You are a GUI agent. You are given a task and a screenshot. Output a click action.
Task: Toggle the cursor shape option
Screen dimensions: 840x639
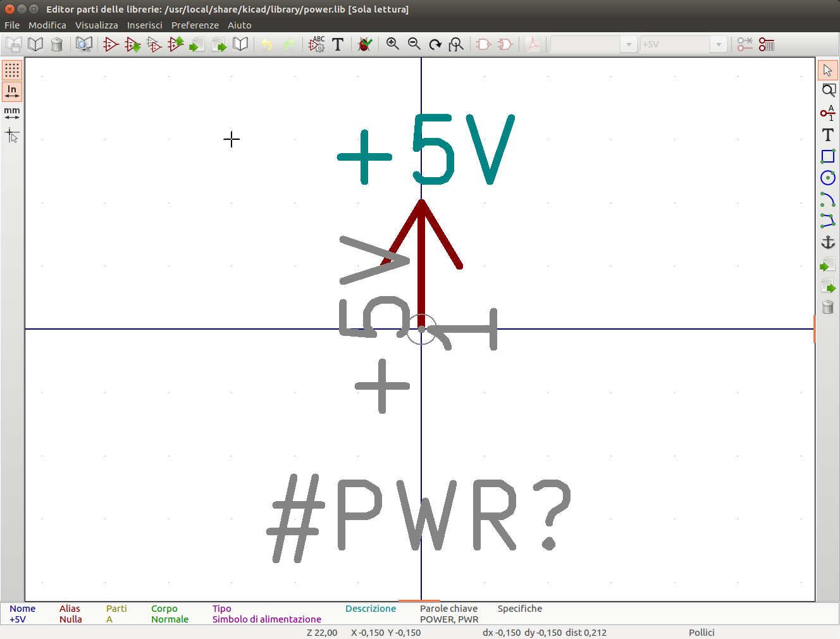click(12, 135)
